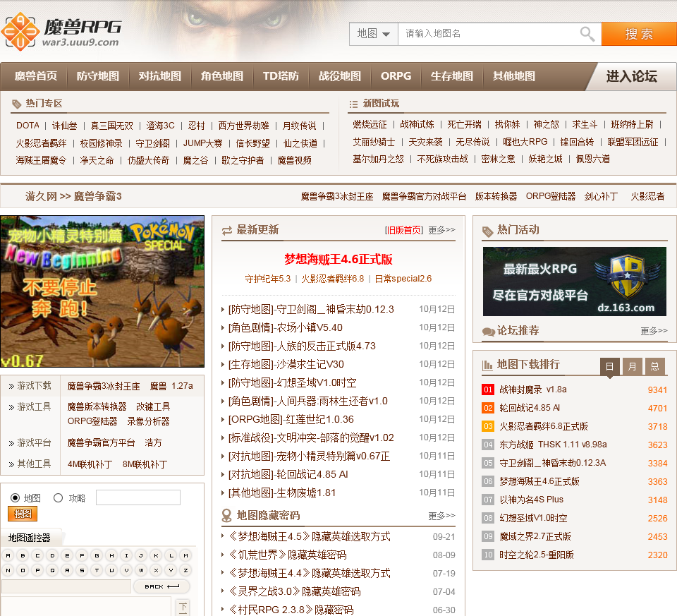Open 《灵界之战3.0》隐藏英雄密码 article
This screenshot has height=616, width=677.
[295, 592]
